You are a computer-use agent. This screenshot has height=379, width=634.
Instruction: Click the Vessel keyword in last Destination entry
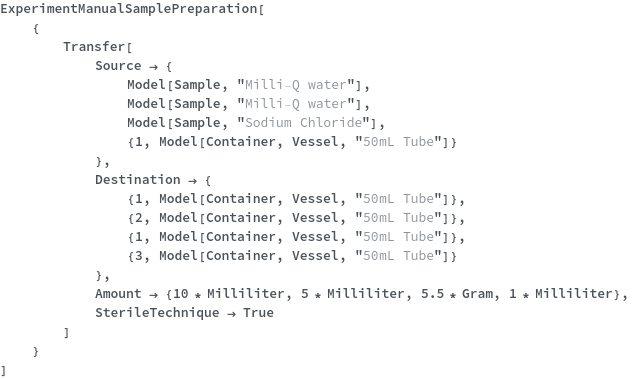point(315,256)
